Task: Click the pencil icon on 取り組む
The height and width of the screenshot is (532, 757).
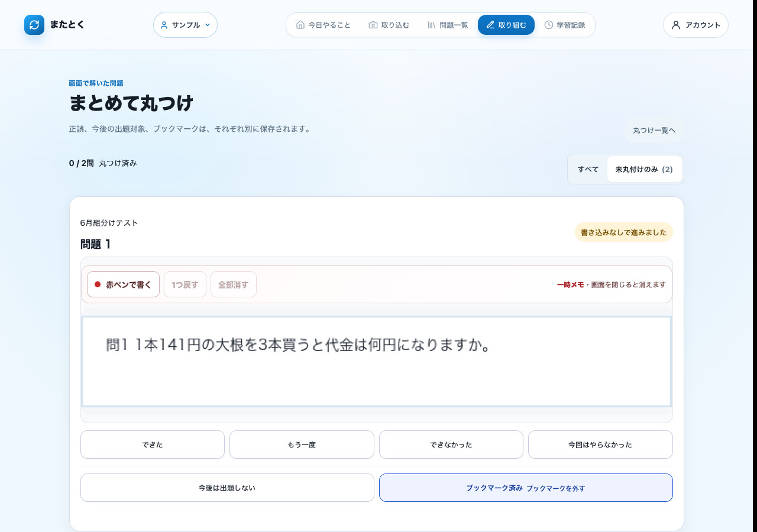Action: [x=490, y=25]
